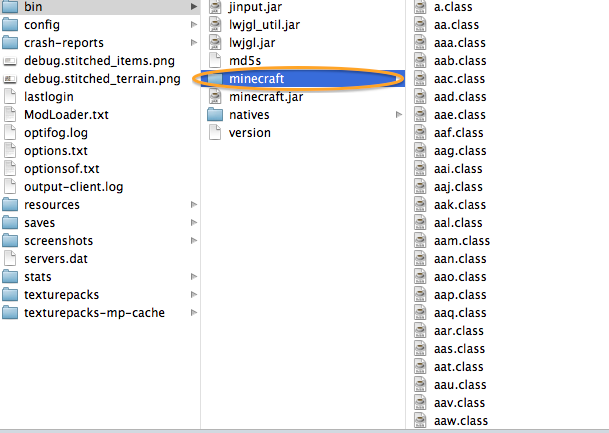Select aag.class file name
The height and width of the screenshot is (433, 609).
point(460,151)
